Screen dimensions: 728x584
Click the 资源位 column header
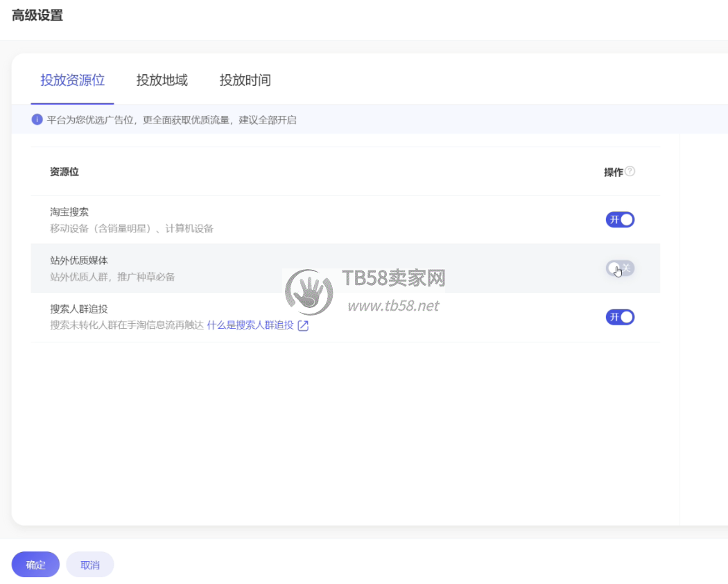point(64,172)
